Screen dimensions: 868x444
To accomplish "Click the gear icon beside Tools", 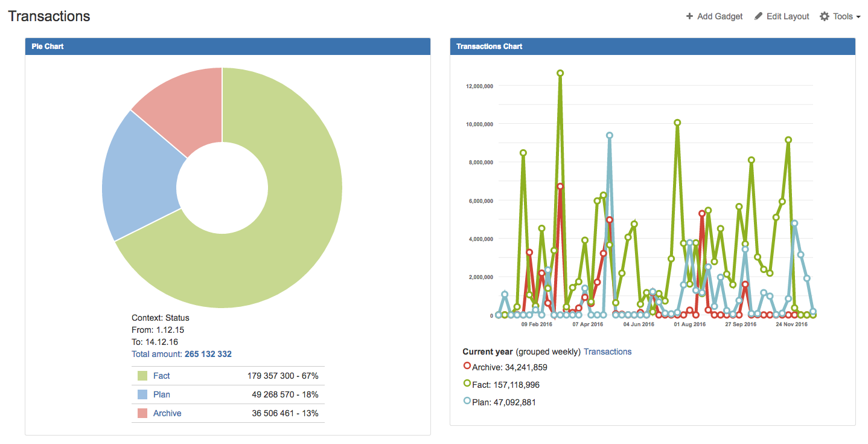I will point(825,16).
